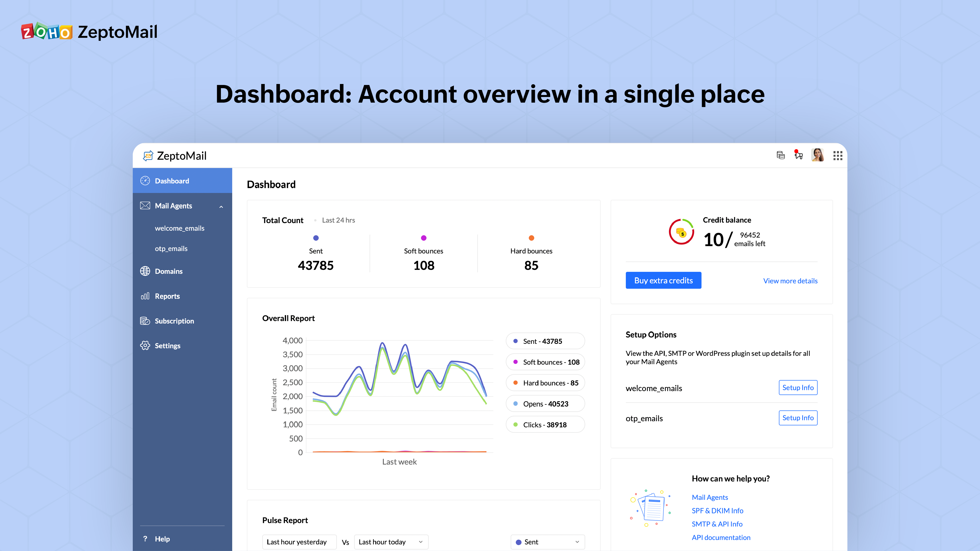Click the credit balance progress ring
The height and width of the screenshot is (551, 980).
(x=681, y=232)
